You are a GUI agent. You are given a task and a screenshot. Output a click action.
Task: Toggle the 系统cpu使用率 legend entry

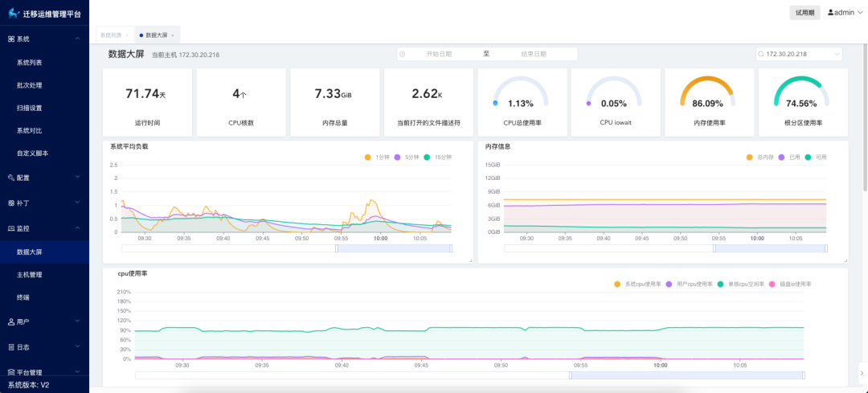[x=637, y=284]
